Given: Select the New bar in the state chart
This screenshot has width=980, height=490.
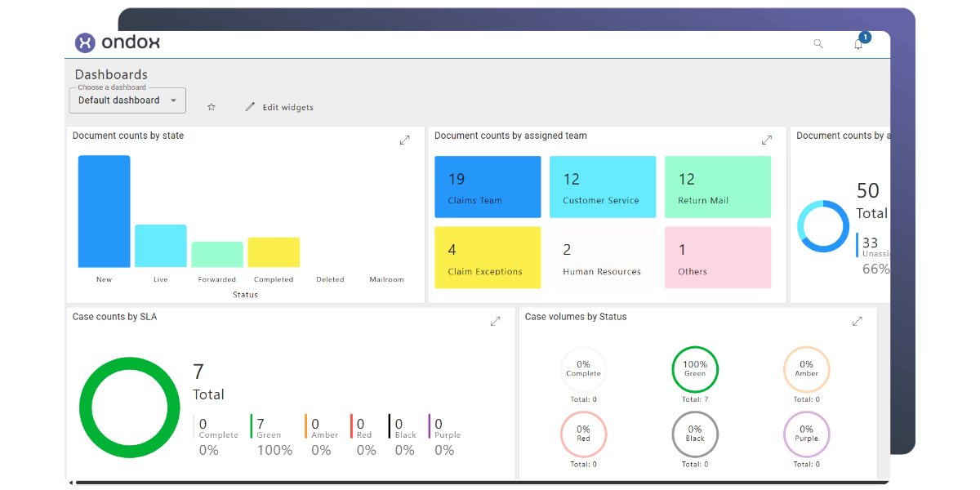Looking at the screenshot, I should [104, 212].
